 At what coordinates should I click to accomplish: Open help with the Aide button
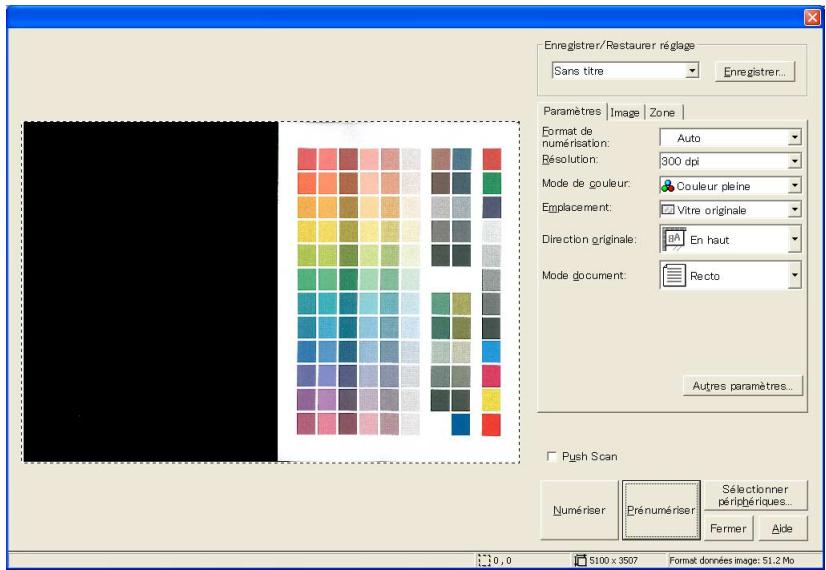[x=782, y=528]
